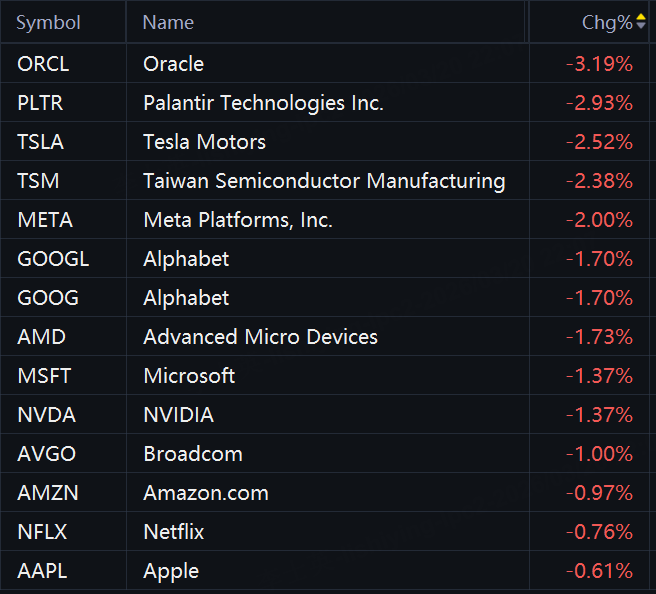Click Oracle's -3.19% change value
The image size is (656, 594).
(598, 64)
